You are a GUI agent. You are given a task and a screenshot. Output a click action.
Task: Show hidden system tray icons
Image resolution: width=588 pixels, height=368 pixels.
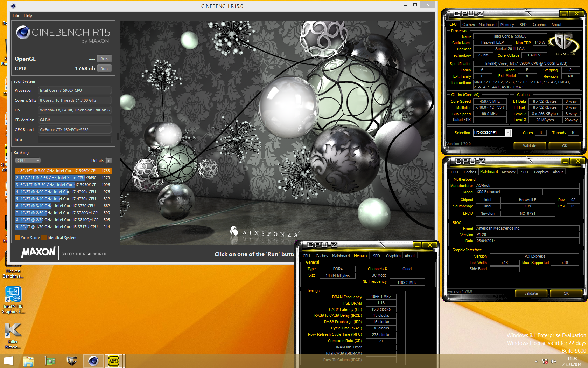pyautogui.click(x=536, y=361)
